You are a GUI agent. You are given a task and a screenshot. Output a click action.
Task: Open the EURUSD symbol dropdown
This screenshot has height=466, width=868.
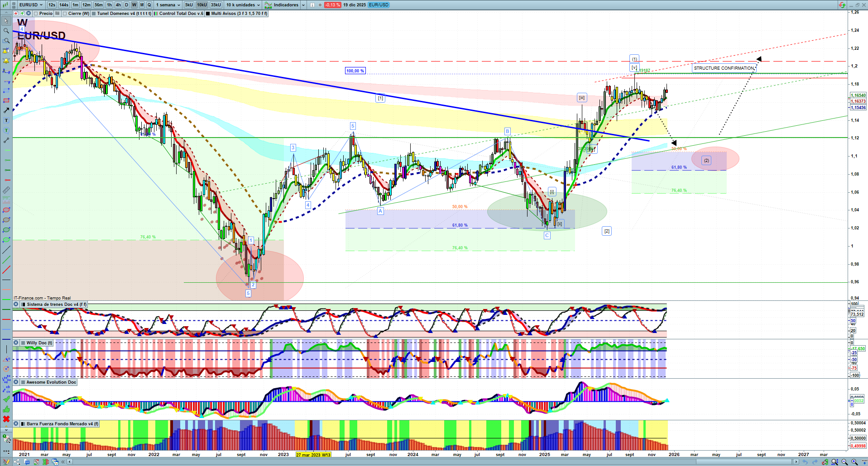[x=31, y=5]
